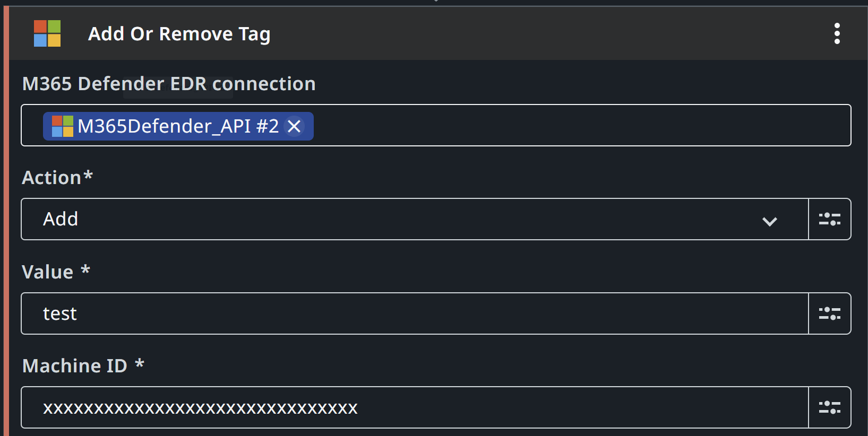Click the M365 Defender EDR connection label
The height and width of the screenshot is (436, 868).
(x=169, y=84)
